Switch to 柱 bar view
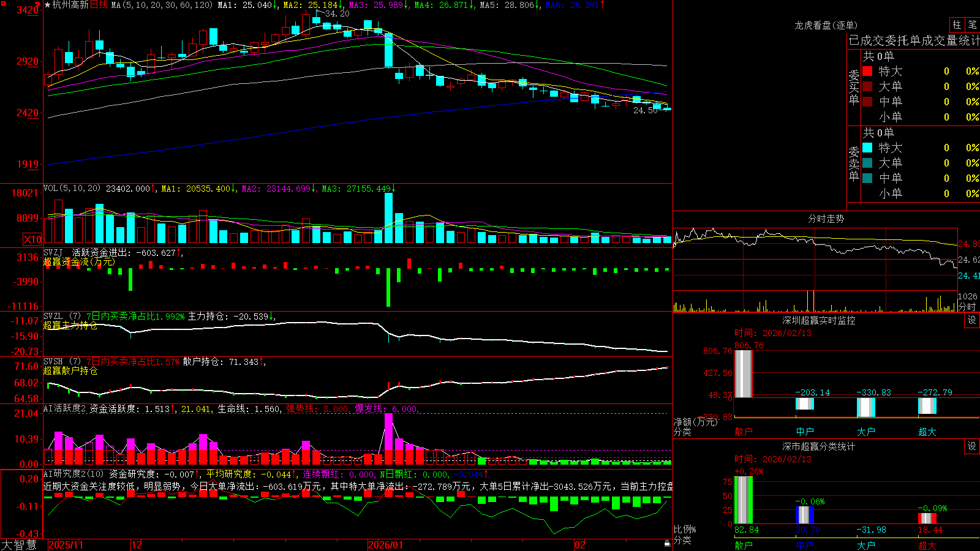 (x=957, y=25)
